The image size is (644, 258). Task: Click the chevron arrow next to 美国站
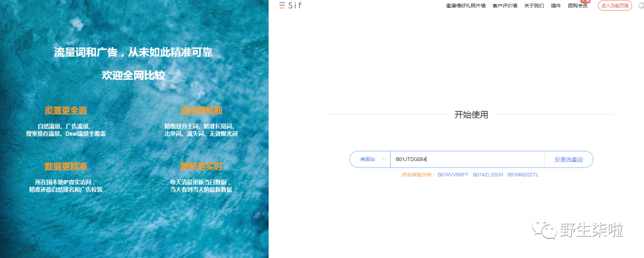click(x=384, y=160)
